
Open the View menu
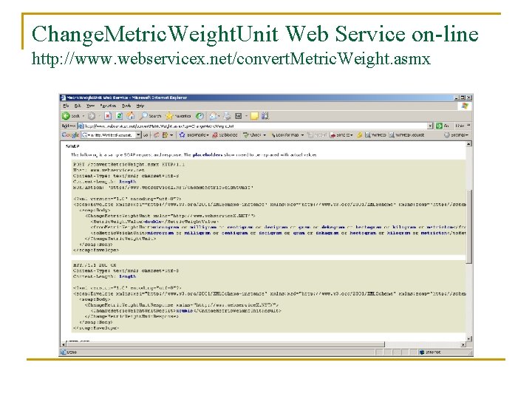(90, 106)
